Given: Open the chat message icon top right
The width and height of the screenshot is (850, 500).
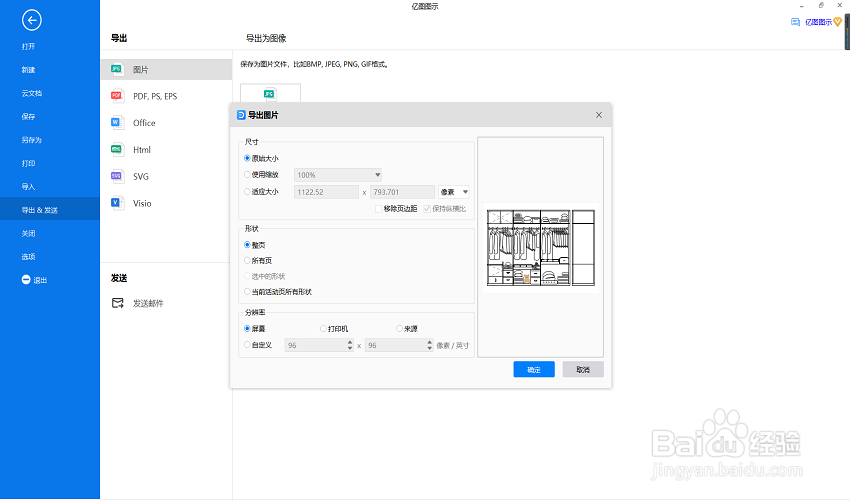Looking at the screenshot, I should tap(795, 22).
